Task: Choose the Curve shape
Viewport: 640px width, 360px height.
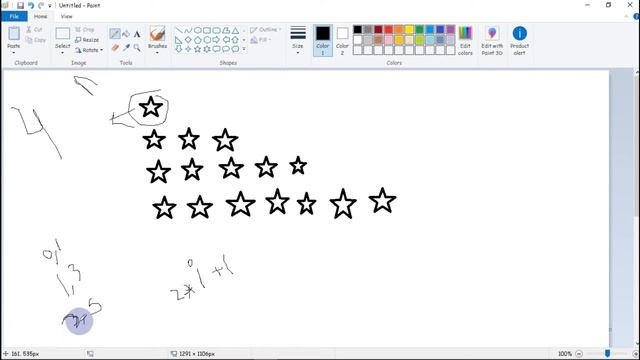Action: [188, 30]
